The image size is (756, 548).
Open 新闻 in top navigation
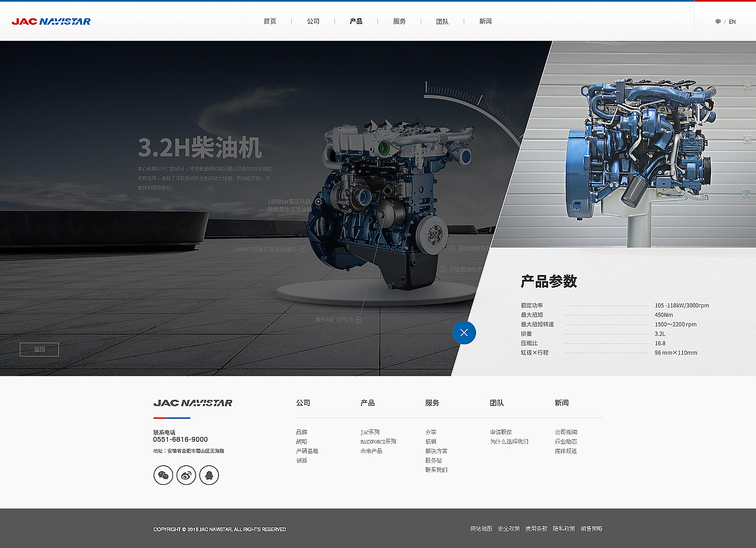pyautogui.click(x=485, y=21)
